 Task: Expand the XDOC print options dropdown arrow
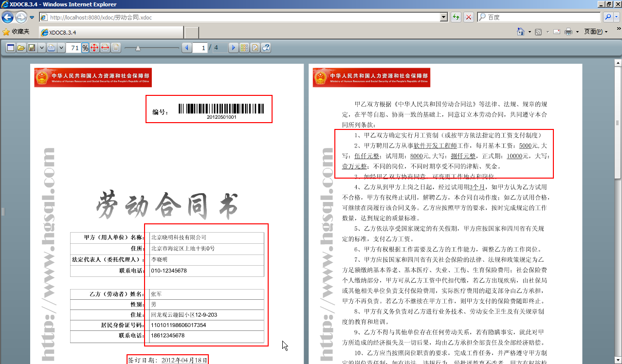[61, 48]
